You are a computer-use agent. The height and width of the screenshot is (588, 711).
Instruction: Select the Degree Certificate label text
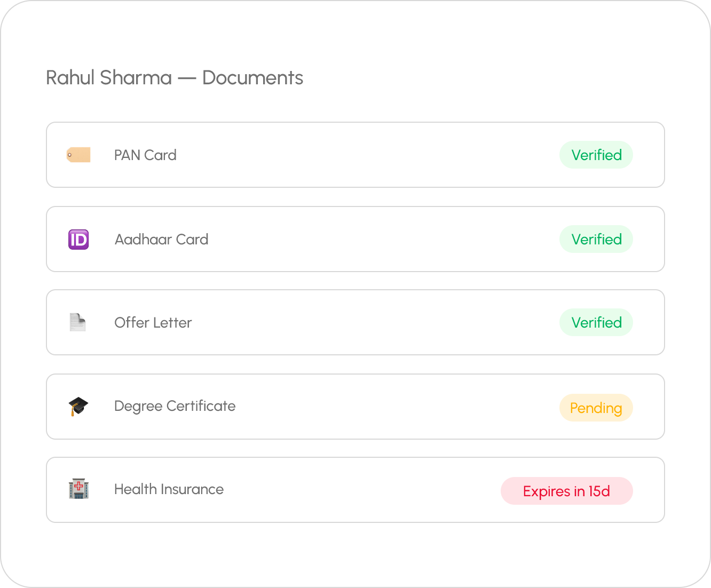[x=175, y=406]
